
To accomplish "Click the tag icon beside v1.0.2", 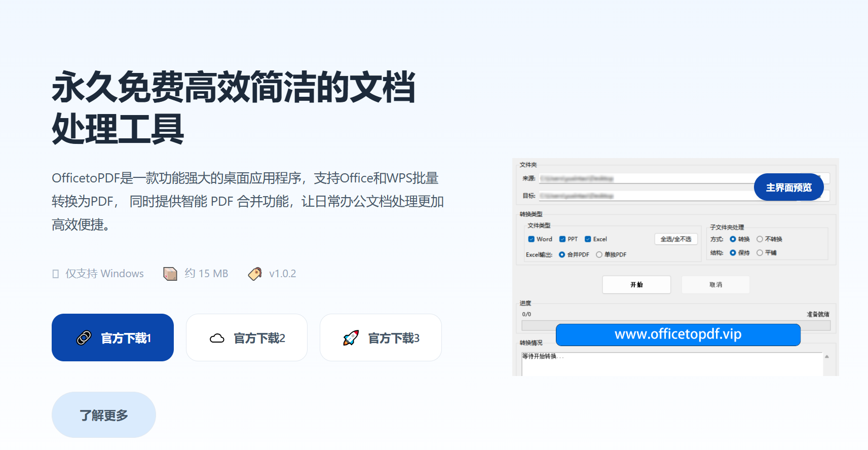I will [255, 274].
